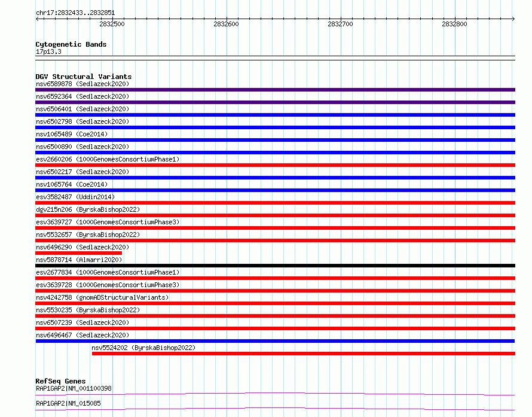Viewport: 532px width, 417px height.
Task: Click the blue bar under nsv1065489
Action: click(275, 140)
